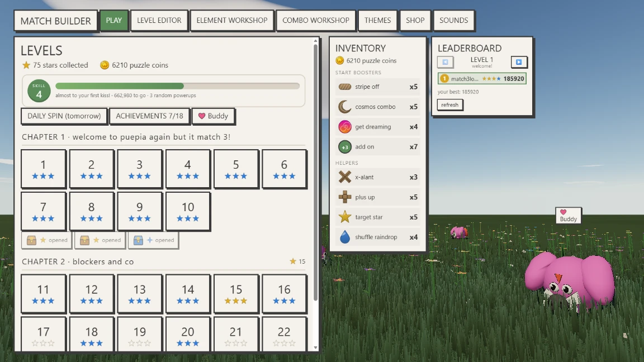The image size is (644, 362).
Task: Open the first opened chest reward
Action: (47, 240)
